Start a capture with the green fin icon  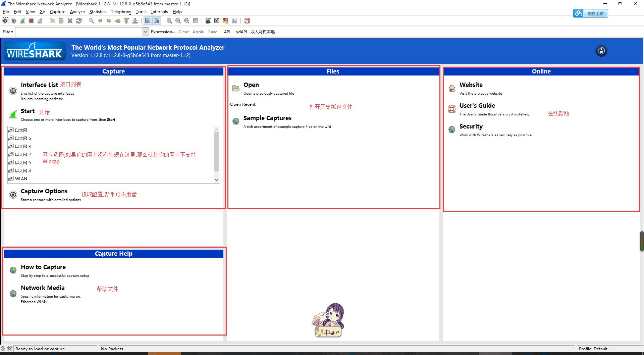22,20
